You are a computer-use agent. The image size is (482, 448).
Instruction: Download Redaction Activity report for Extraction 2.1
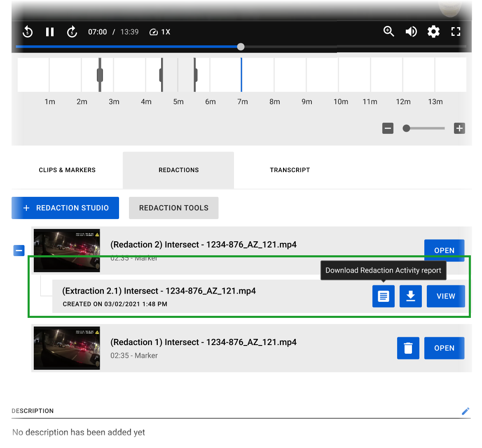pyautogui.click(x=383, y=296)
